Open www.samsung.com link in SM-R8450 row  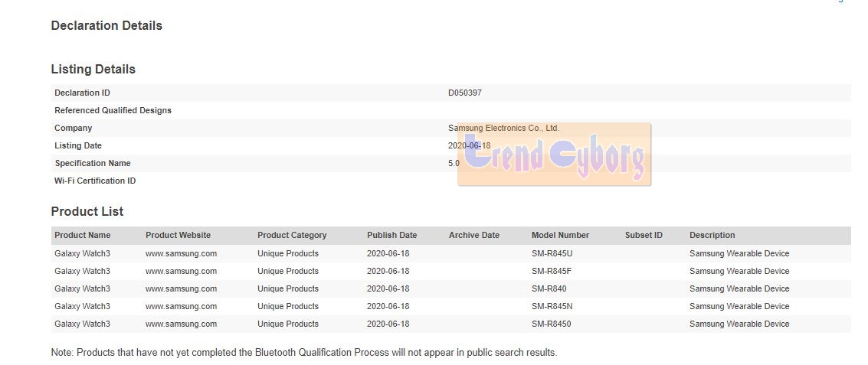tap(181, 324)
